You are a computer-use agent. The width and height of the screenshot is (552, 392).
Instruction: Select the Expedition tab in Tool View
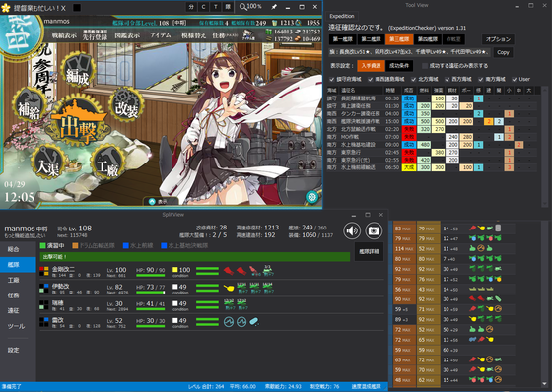click(342, 16)
